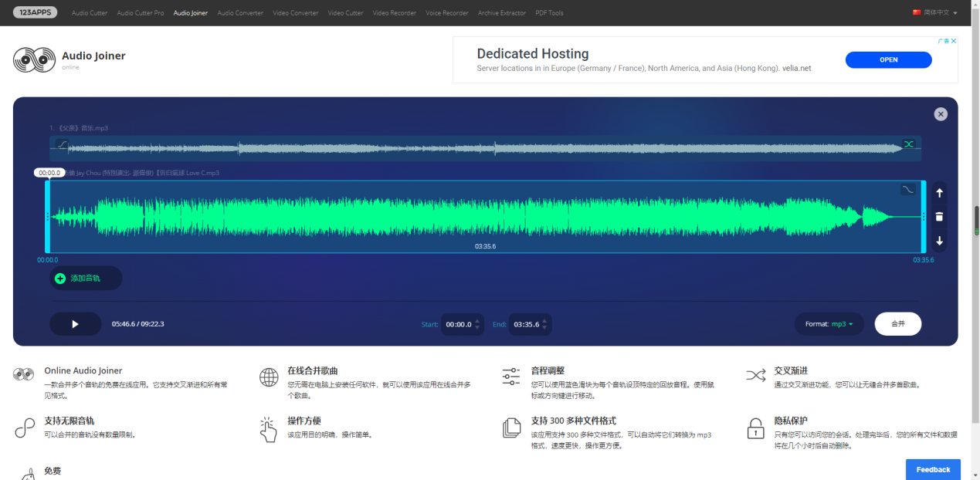Click the infinity icon beside 支持无限音轨

25,428
